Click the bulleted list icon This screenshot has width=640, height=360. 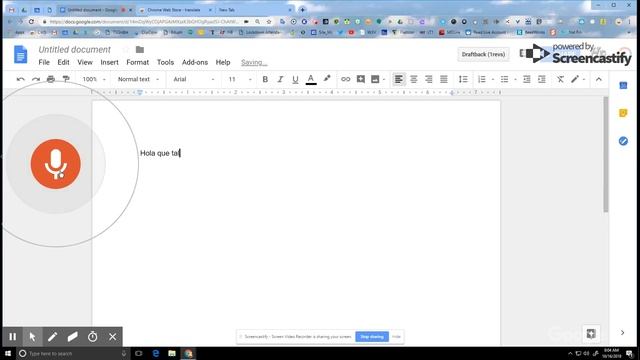tap(504, 79)
